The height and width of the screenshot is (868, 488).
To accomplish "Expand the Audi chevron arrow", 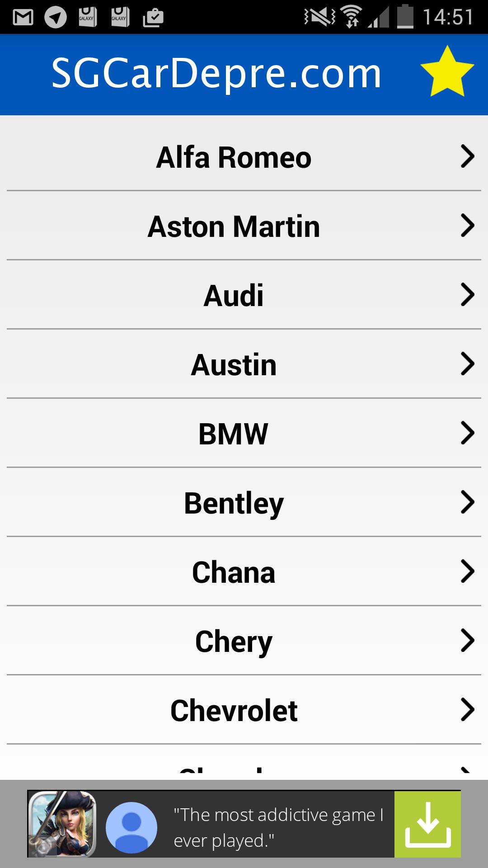I will (467, 295).
